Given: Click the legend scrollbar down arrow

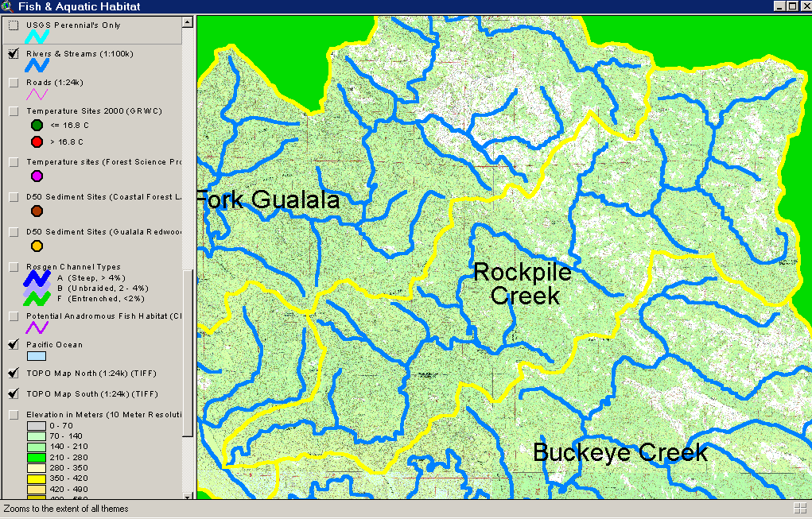Looking at the screenshot, I should click(188, 496).
